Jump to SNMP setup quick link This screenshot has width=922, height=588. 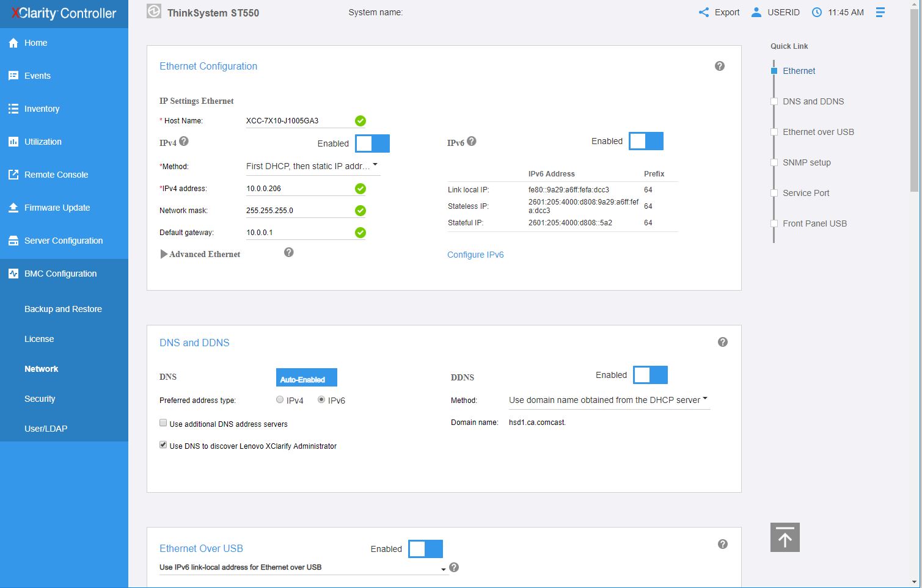tap(807, 162)
